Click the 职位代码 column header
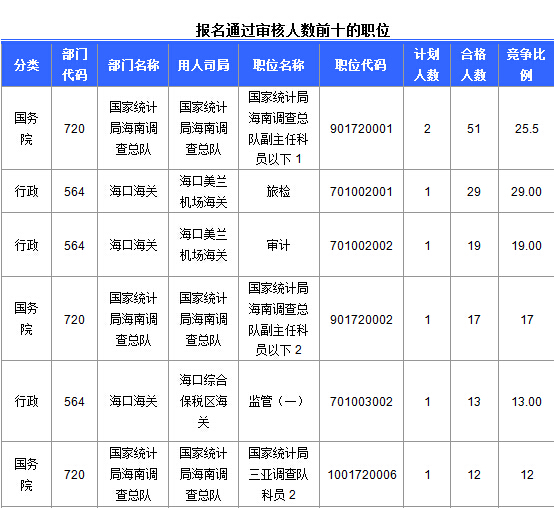 tap(361, 65)
